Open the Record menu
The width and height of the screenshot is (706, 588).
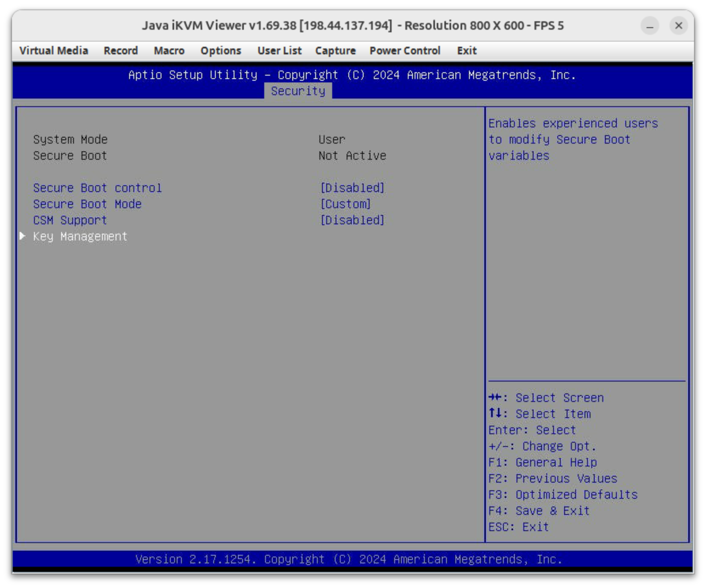tap(121, 51)
